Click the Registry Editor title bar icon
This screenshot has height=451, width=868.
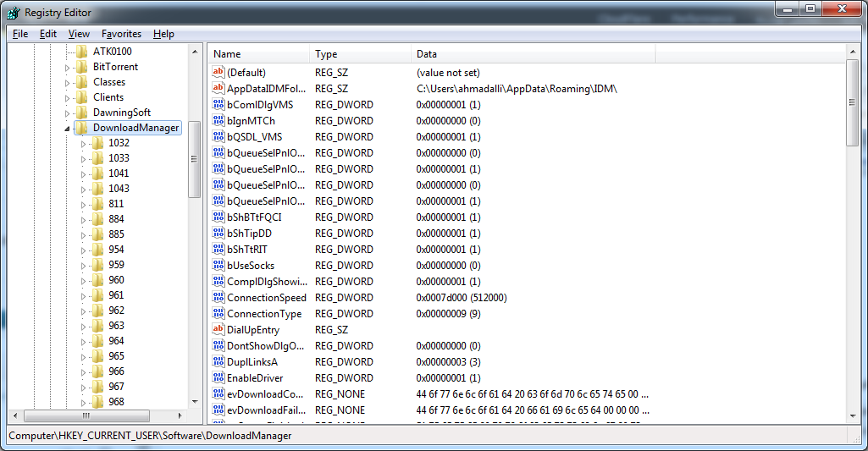(x=14, y=13)
